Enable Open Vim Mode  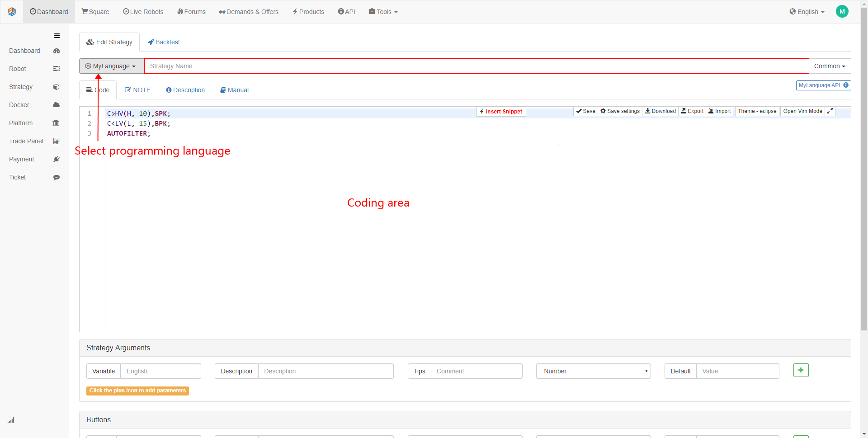(802, 111)
